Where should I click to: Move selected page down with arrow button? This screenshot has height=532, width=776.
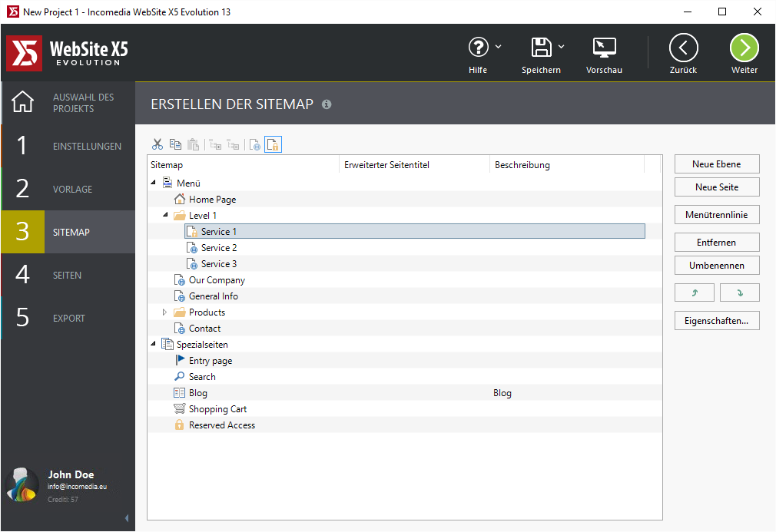click(739, 292)
